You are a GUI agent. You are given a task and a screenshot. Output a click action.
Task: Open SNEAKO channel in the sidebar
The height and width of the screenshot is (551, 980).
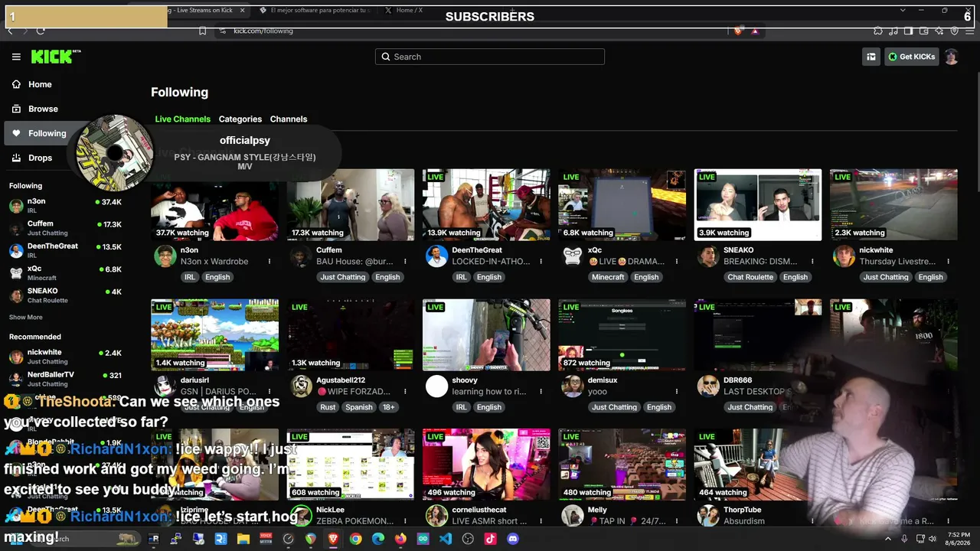[x=65, y=295]
